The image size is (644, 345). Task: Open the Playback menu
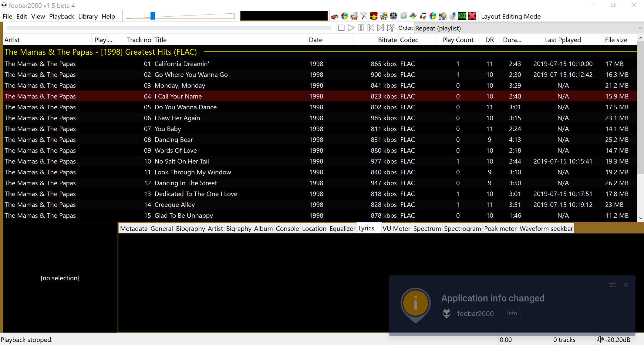coord(62,16)
